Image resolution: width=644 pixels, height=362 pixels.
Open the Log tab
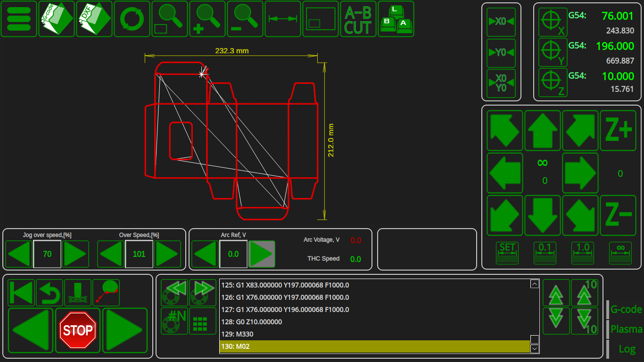[627, 349]
